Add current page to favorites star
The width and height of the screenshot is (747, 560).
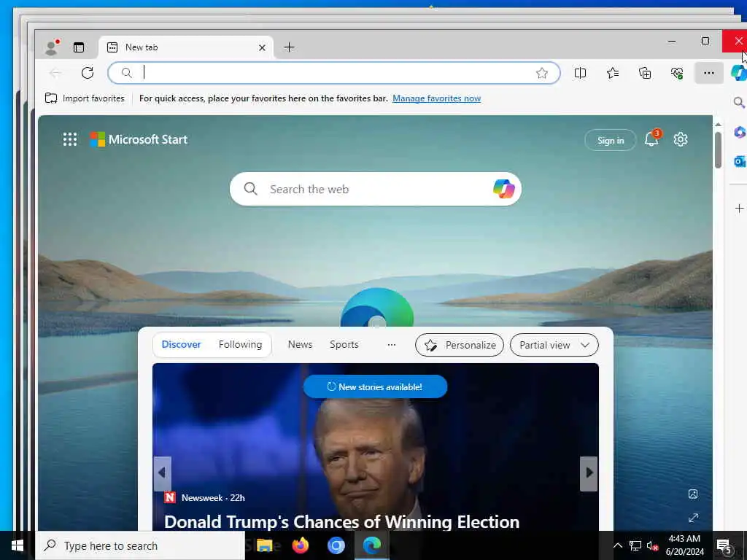point(542,73)
